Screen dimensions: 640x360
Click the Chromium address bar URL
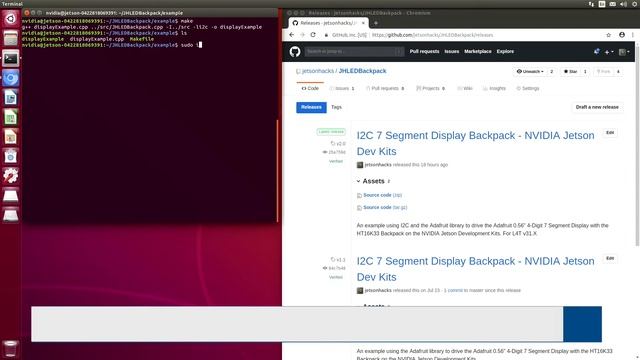(433, 35)
